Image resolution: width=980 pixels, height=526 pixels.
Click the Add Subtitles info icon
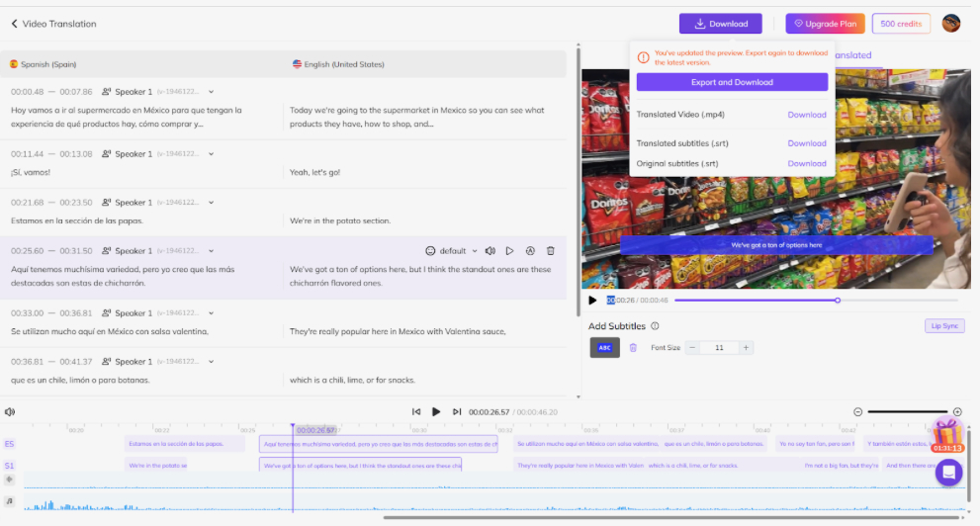(x=655, y=326)
